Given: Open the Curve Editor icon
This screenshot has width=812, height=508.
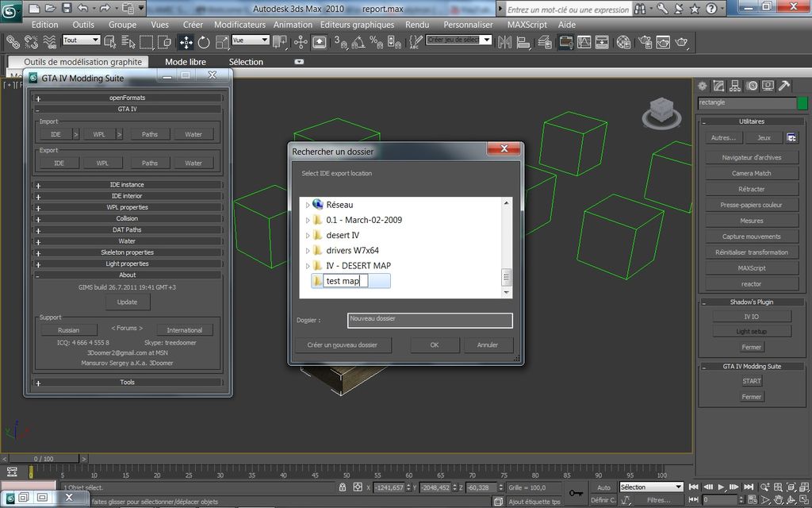Looking at the screenshot, I should click(584, 42).
